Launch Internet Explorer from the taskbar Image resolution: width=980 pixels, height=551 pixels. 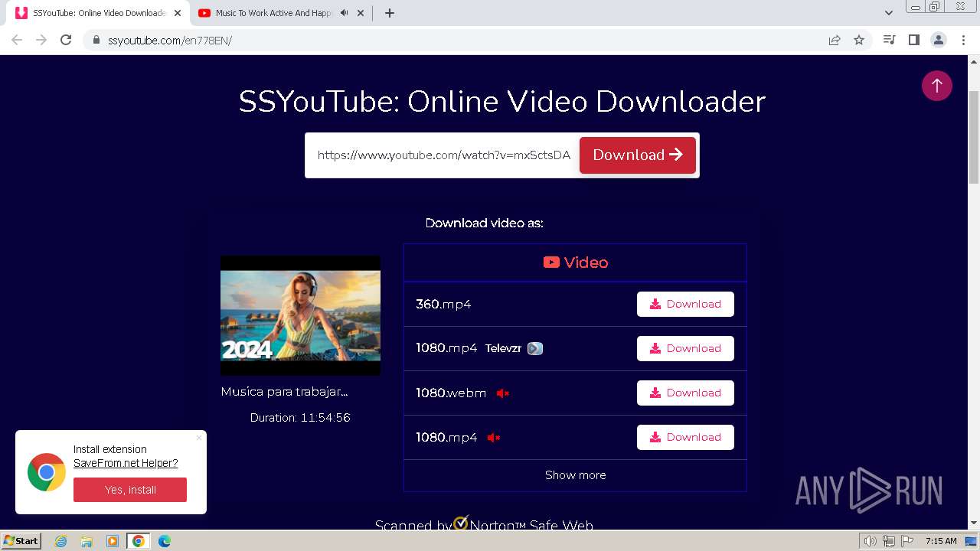61,541
